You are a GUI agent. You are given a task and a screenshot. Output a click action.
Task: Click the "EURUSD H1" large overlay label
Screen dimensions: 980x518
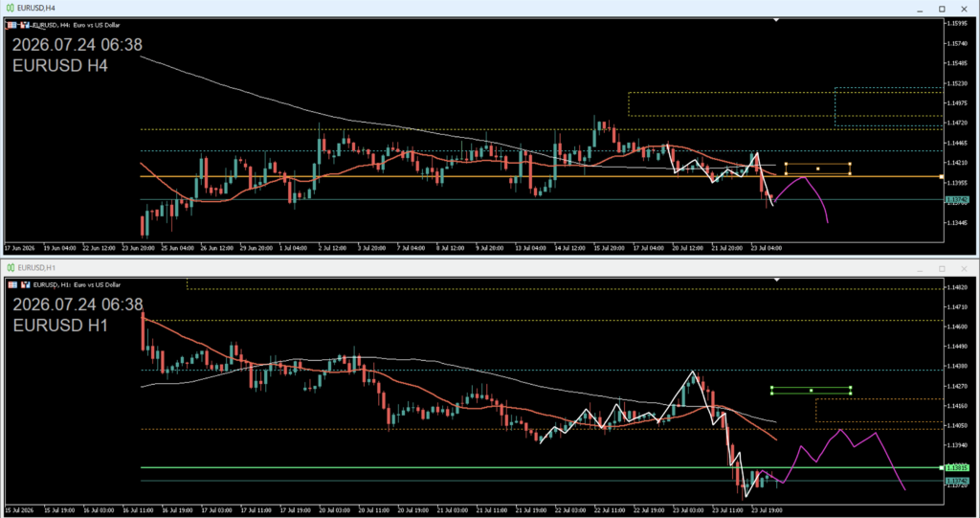(60, 326)
